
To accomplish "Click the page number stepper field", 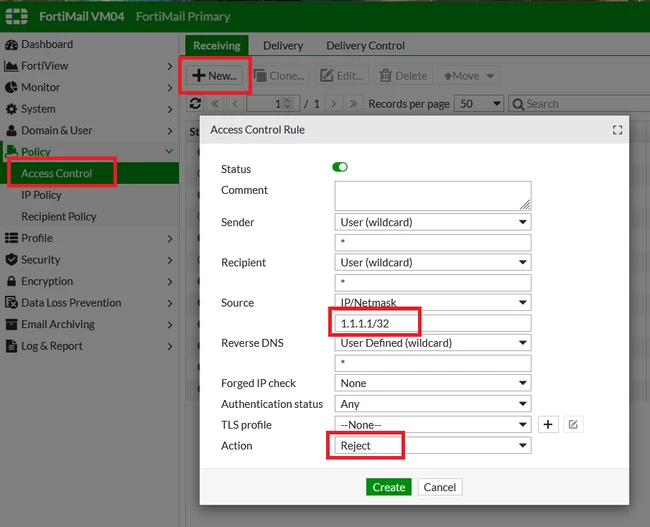I will [x=273, y=104].
